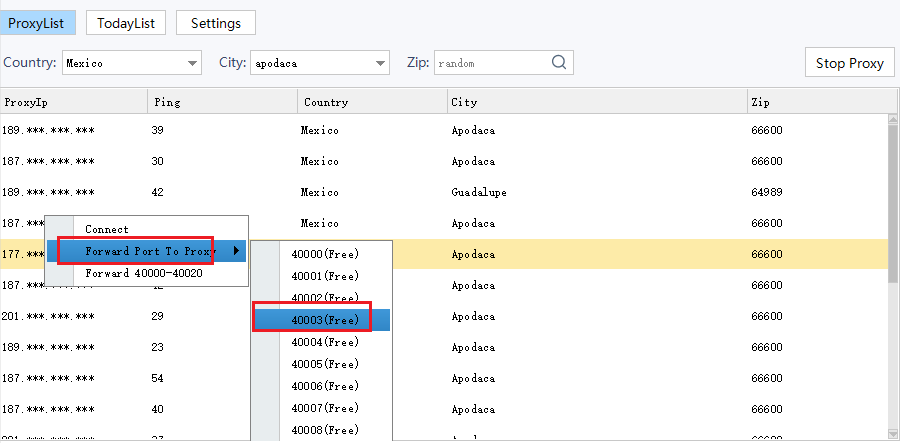
Task: Choose port 40000(Free) in port list
Action: pyautogui.click(x=324, y=254)
